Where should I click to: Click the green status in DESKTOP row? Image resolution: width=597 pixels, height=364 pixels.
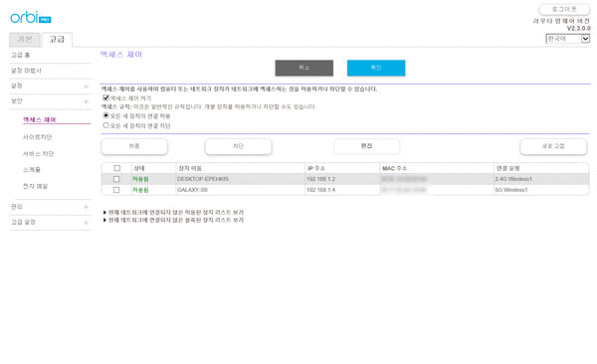click(140, 179)
